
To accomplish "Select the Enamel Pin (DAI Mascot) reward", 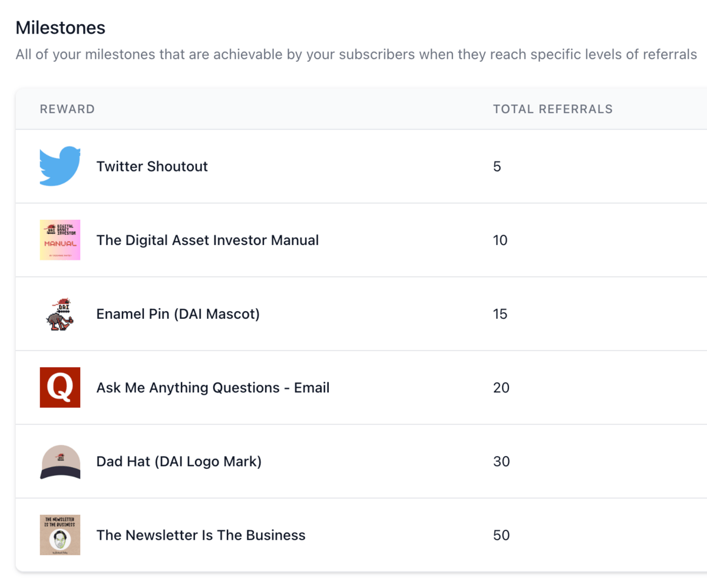I will pos(178,314).
